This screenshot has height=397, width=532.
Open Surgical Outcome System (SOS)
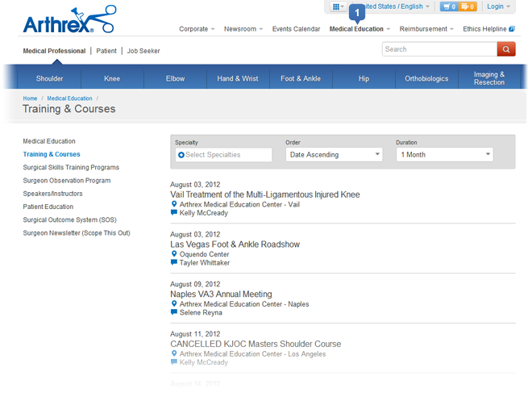pos(69,220)
